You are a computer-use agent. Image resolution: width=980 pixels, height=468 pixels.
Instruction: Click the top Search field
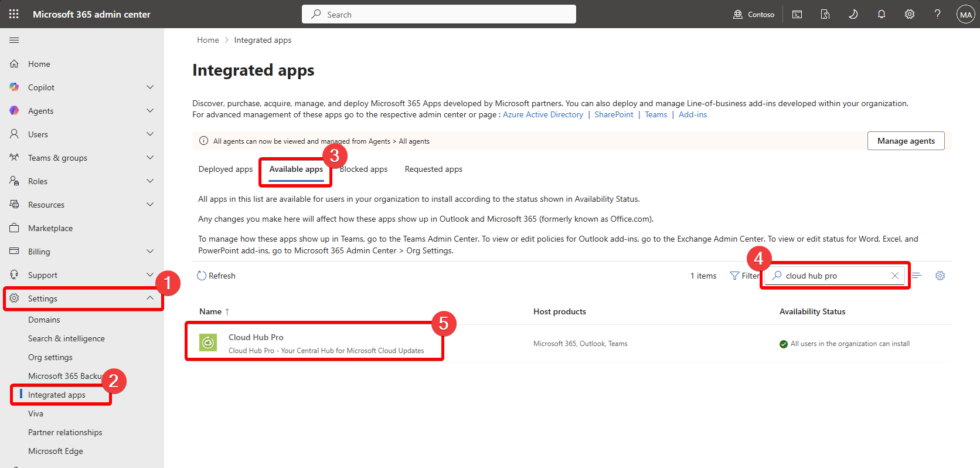[438, 14]
